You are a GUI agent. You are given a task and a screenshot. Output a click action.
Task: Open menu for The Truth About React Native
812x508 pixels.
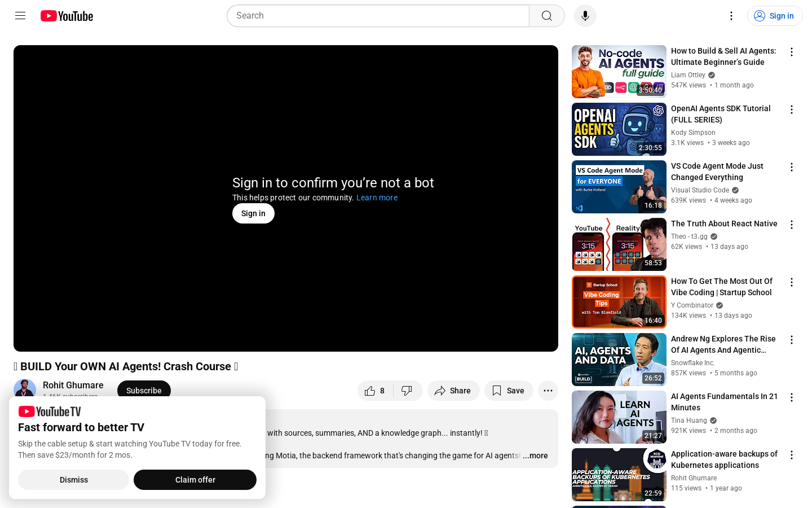tap(792, 225)
